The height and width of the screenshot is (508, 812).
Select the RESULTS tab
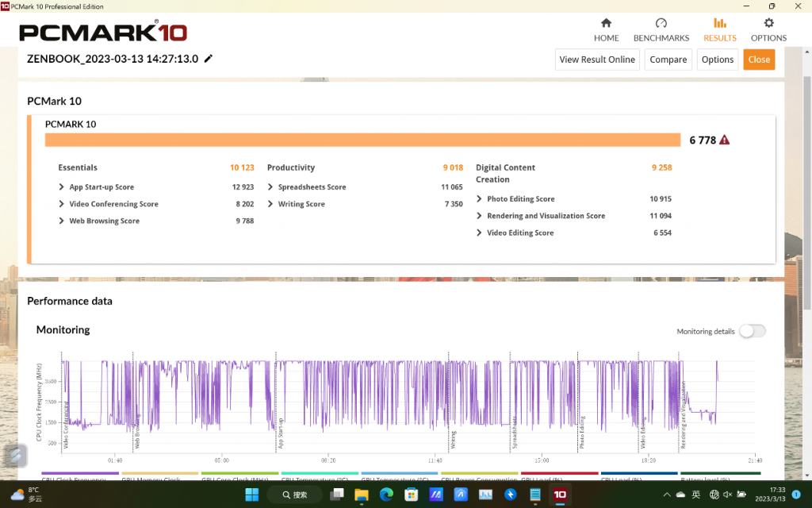coord(720,30)
